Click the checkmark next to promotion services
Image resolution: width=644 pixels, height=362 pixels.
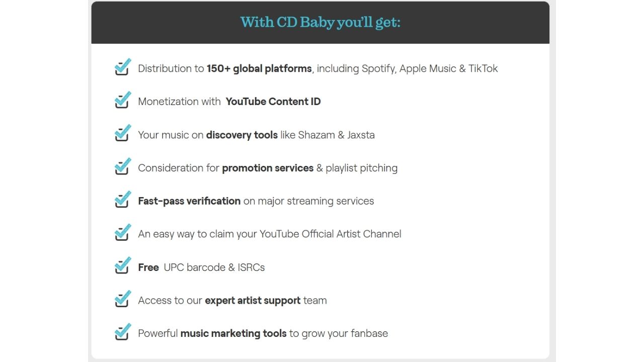tap(122, 167)
